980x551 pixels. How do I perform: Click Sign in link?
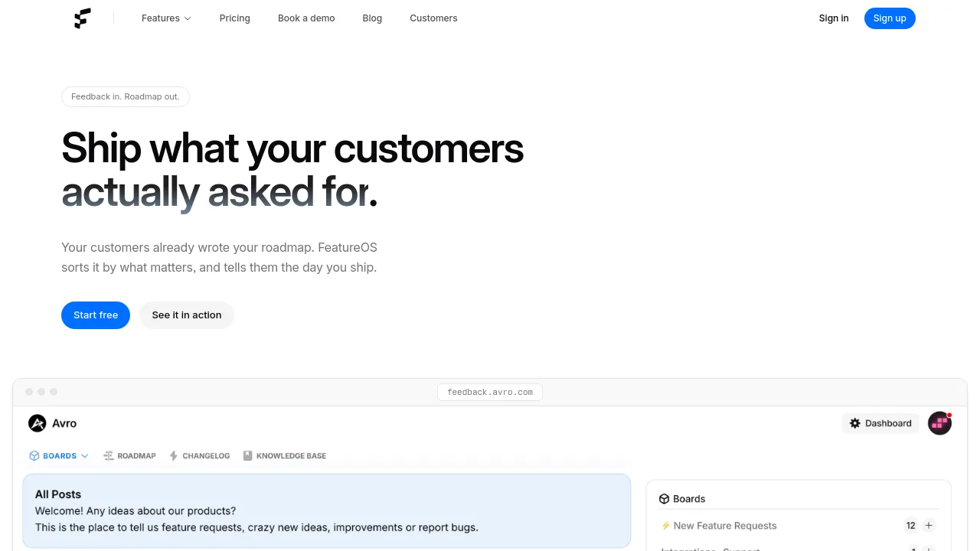(834, 18)
